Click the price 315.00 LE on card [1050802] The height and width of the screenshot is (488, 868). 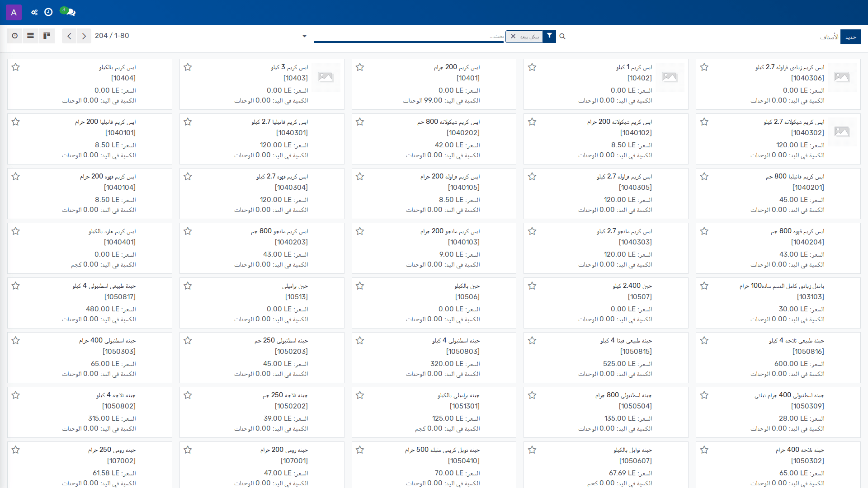[x=104, y=418]
